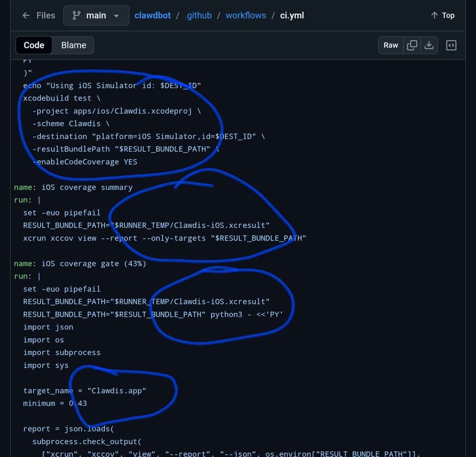
Task: Navigate to the .github folder link
Action: coord(198,15)
